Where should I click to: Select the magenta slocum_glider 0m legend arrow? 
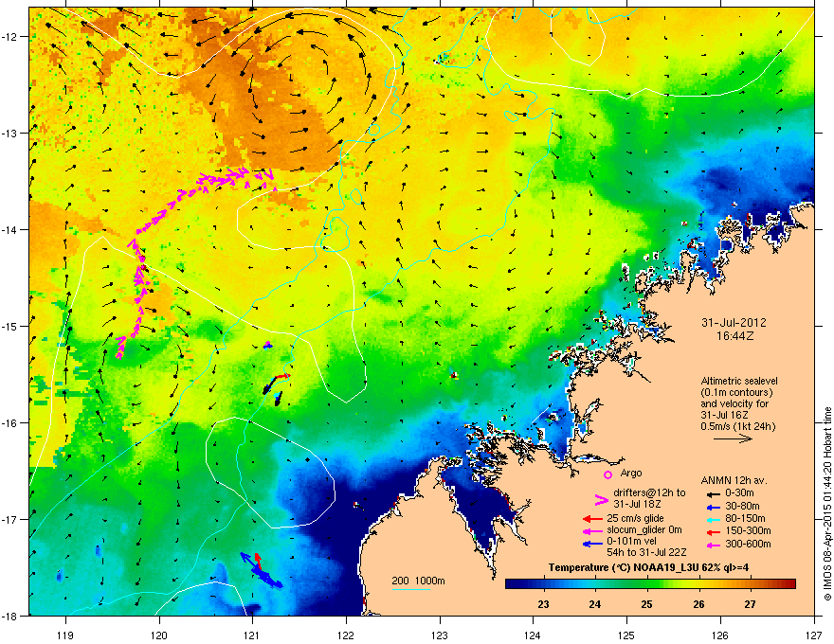592,530
